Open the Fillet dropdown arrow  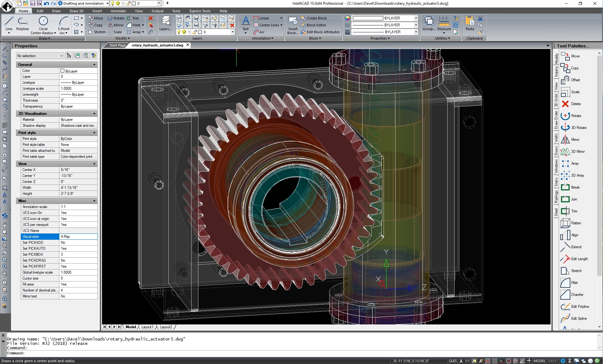coord(143,25)
